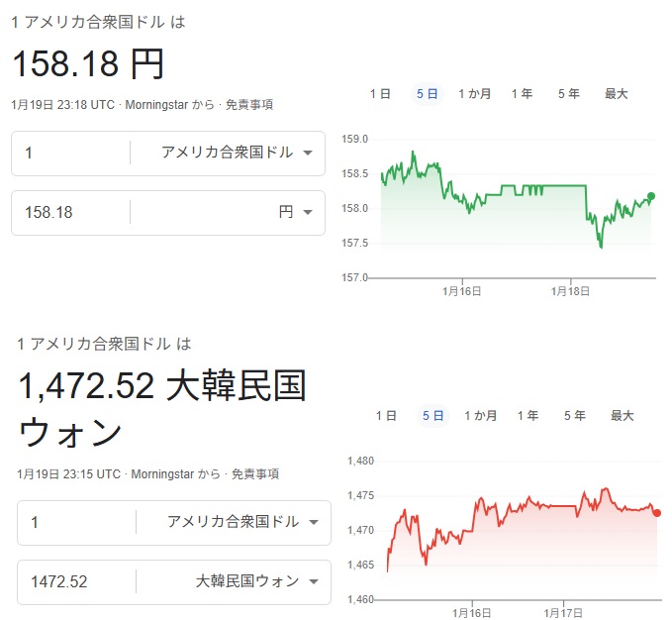Show 最大 range on yen chart
The height and width of the screenshot is (620, 672).
616,94
